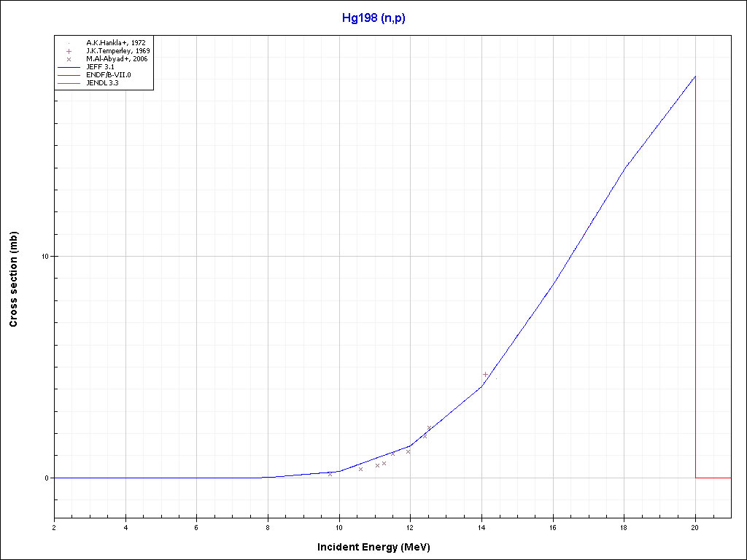The image size is (747, 560).
Task: Click the dot marker beside A.K.Hankla in legend
Action: (x=69, y=43)
